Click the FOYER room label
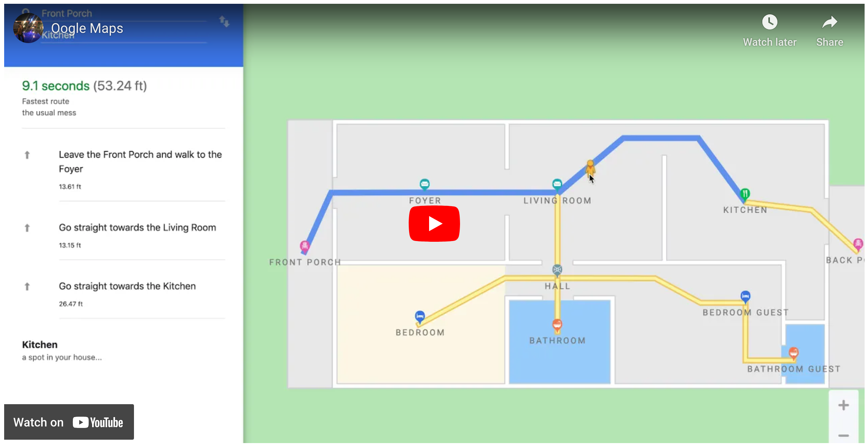This screenshot has width=868, height=448. (425, 201)
